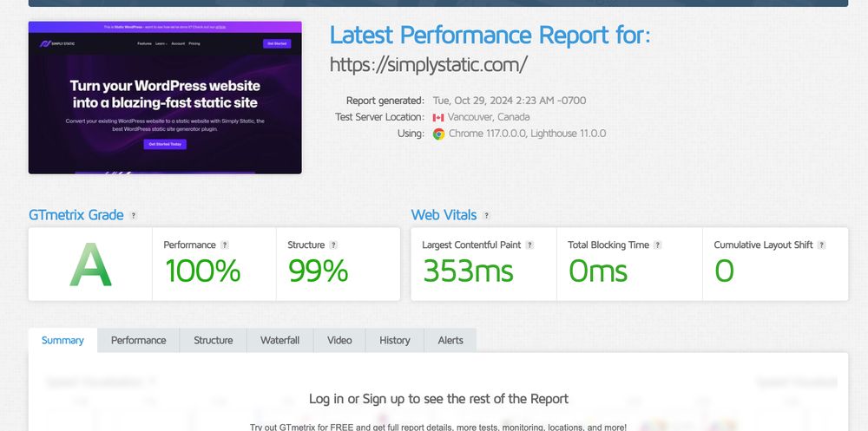Select the Summary tab
The image size is (868, 431).
62,340
